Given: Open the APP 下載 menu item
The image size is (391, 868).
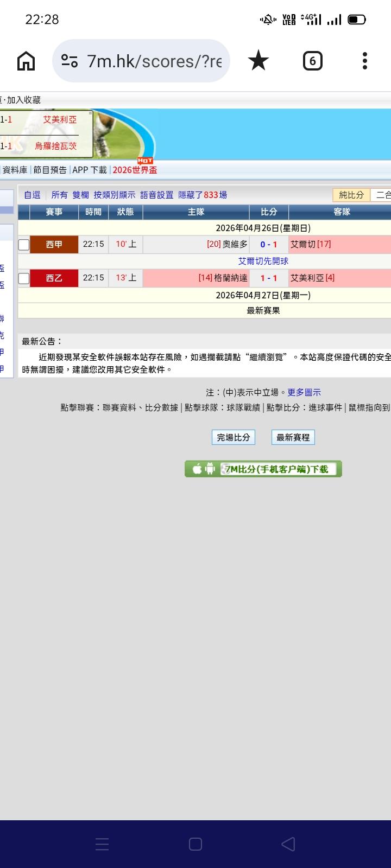Looking at the screenshot, I should pyautogui.click(x=90, y=170).
